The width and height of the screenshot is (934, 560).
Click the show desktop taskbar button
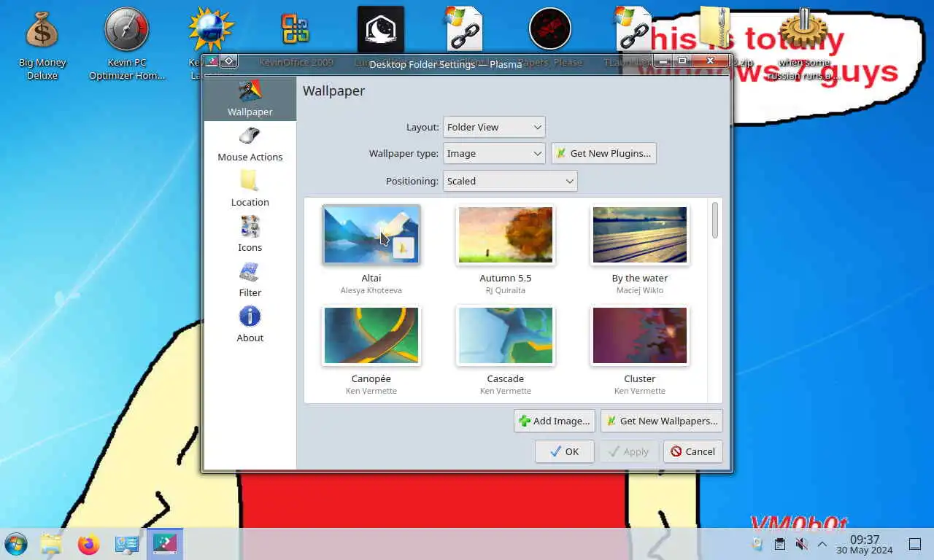(x=914, y=544)
